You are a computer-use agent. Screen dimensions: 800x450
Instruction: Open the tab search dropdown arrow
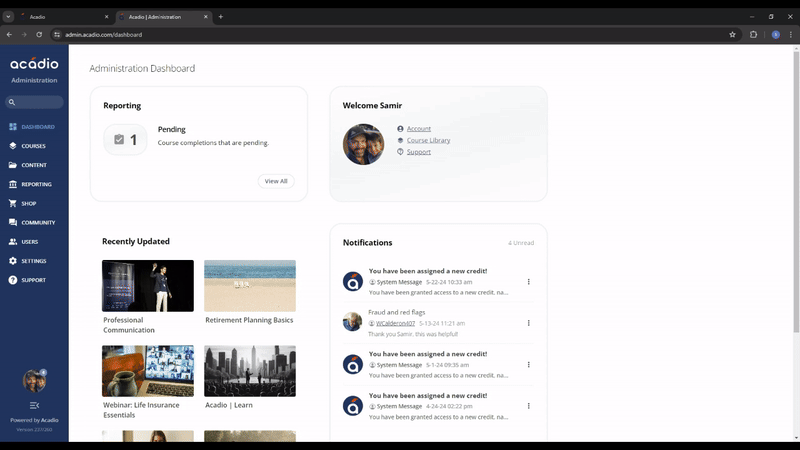pyautogui.click(x=8, y=17)
